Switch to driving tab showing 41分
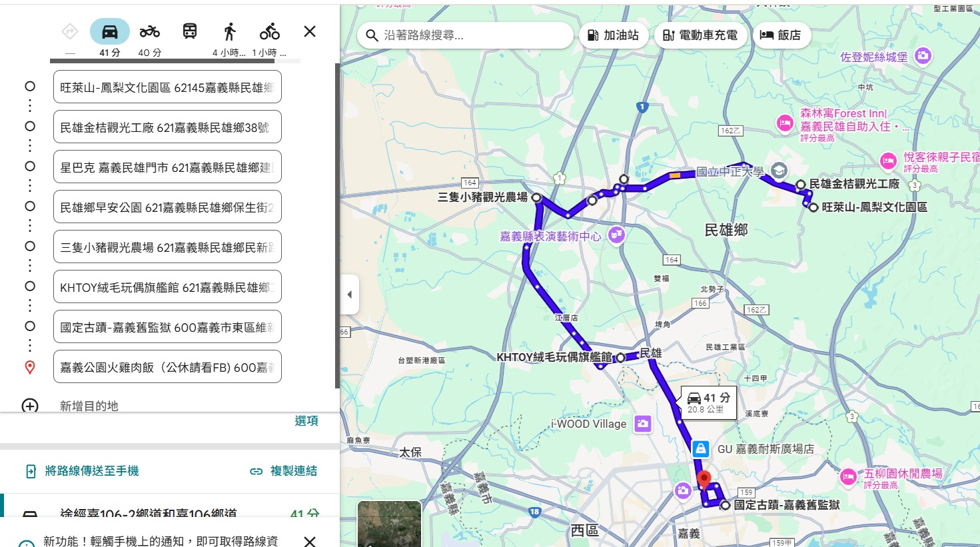 tap(109, 40)
